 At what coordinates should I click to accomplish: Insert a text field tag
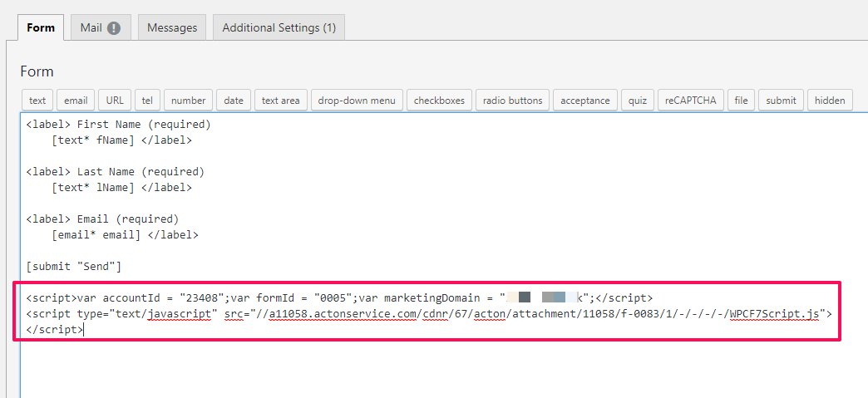point(37,101)
